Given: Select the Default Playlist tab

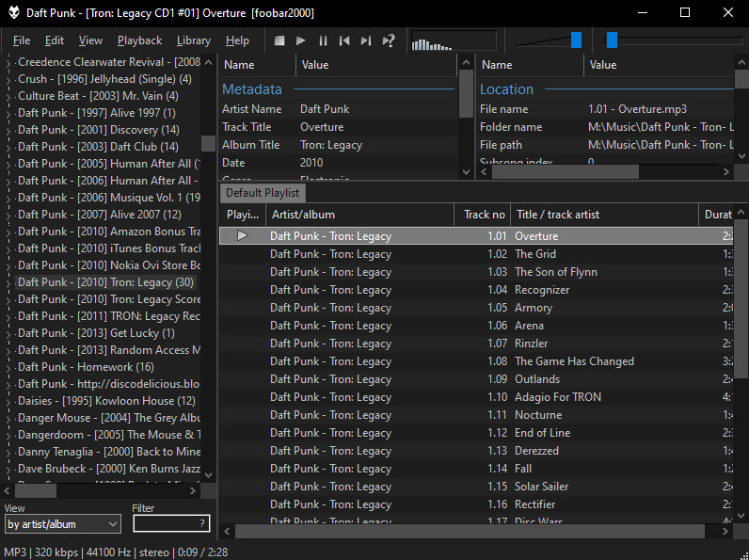Looking at the screenshot, I should click(263, 193).
